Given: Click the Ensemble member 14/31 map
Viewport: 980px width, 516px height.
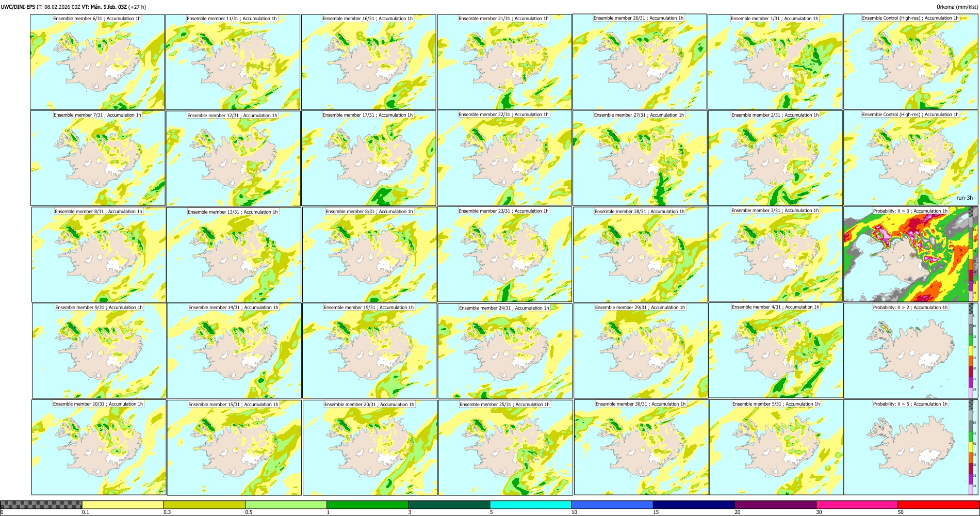Looking at the screenshot, I should tap(234, 351).
